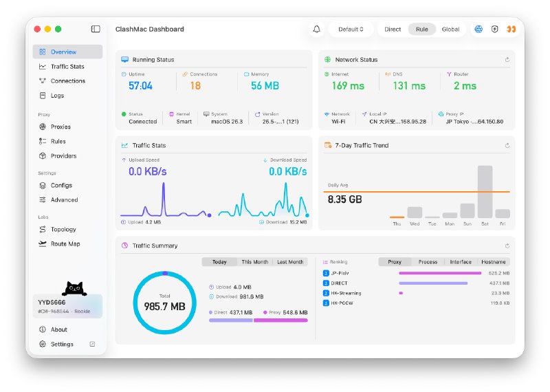Click DIRECT ranking row

416,283
